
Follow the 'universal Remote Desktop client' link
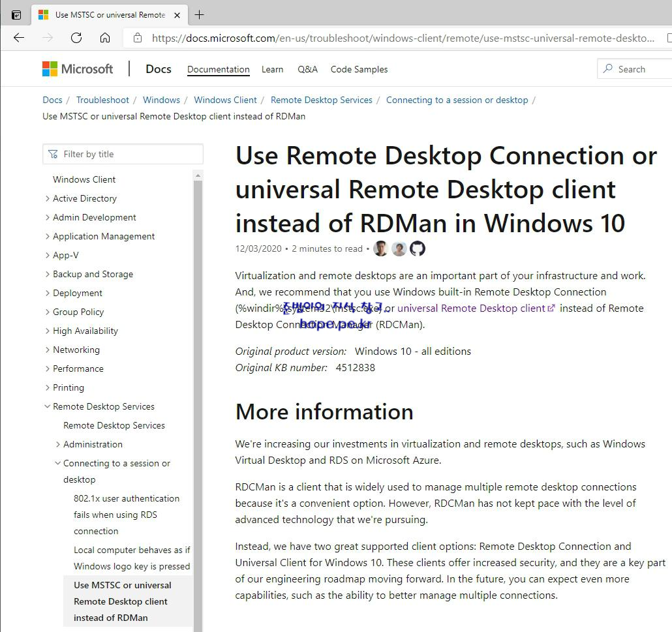click(x=471, y=308)
